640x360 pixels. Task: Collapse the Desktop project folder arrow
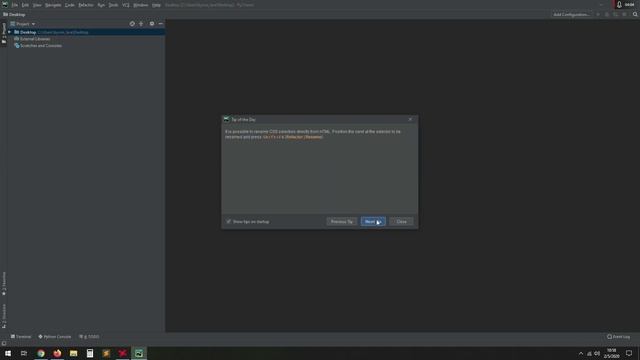[10, 32]
